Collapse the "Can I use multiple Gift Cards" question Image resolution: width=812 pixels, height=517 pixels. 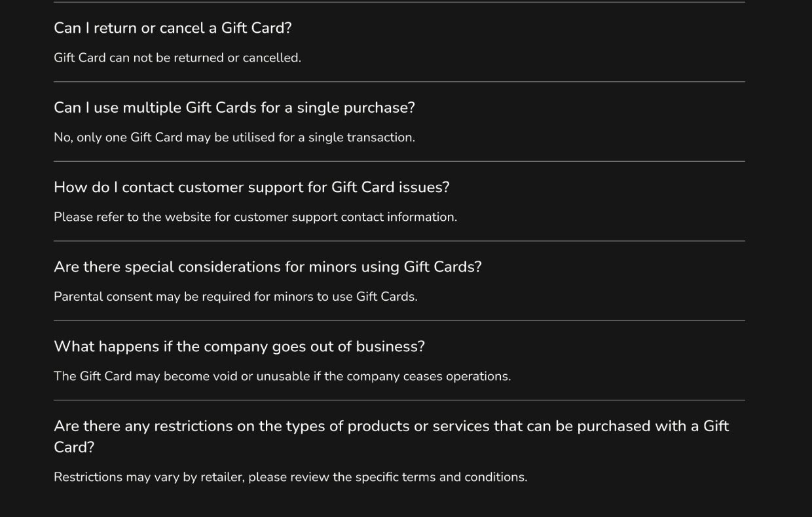point(234,107)
